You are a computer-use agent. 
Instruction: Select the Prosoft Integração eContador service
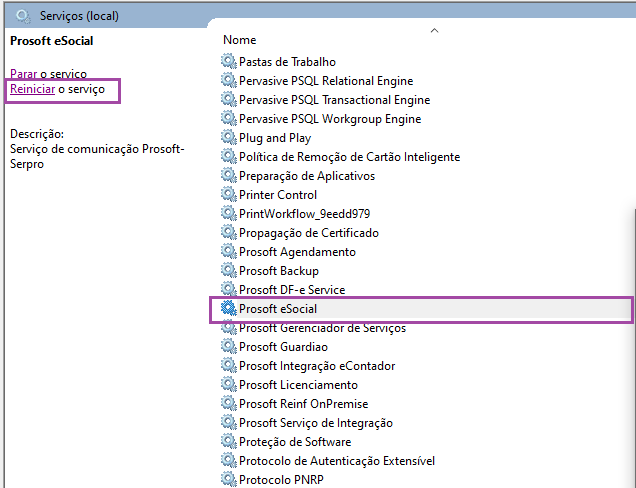[317, 366]
